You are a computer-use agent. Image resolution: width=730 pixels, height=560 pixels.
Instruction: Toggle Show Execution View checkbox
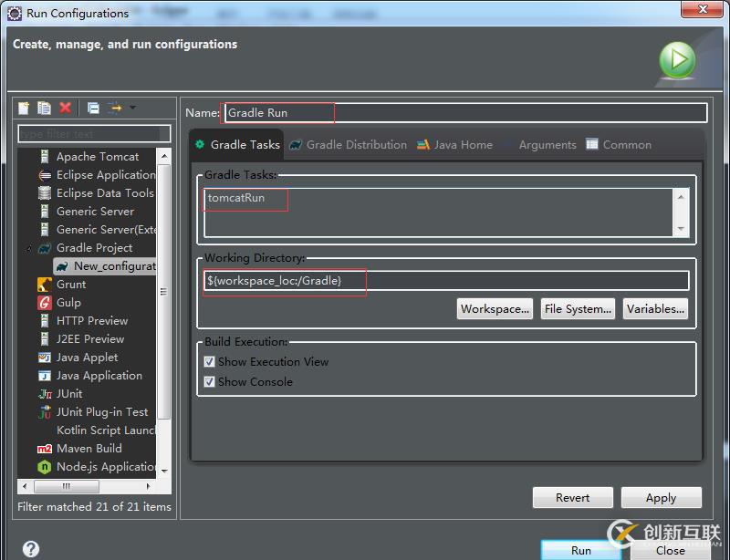click(210, 362)
